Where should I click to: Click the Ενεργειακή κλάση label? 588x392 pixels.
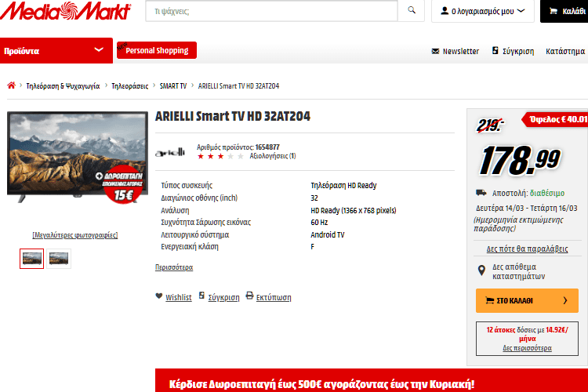pyautogui.click(x=190, y=247)
